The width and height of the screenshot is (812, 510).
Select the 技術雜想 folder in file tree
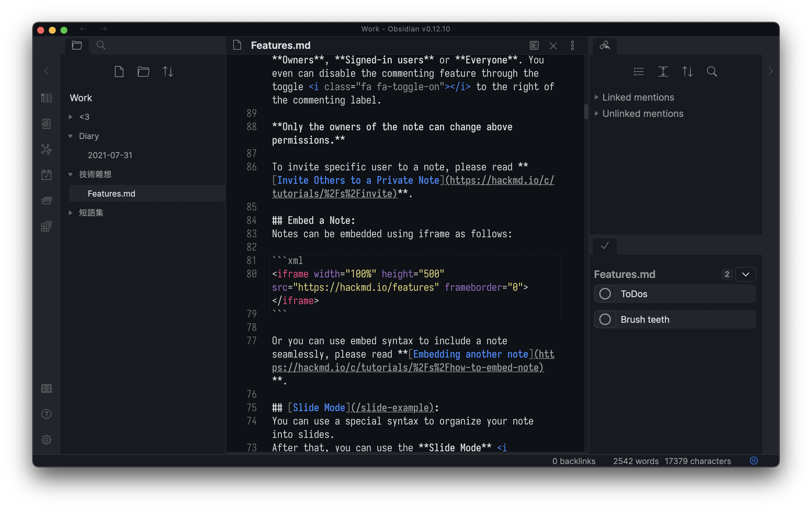pyautogui.click(x=95, y=174)
